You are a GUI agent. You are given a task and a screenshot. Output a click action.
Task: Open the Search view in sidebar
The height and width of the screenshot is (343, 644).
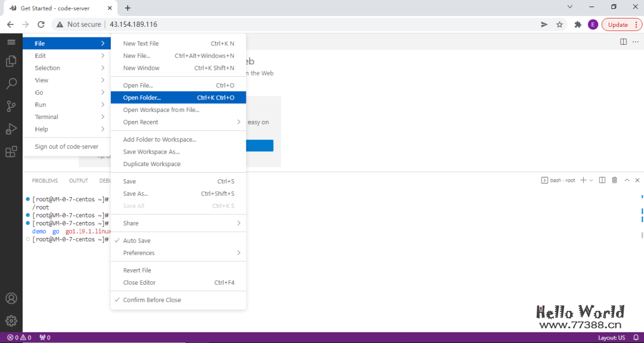pyautogui.click(x=11, y=84)
